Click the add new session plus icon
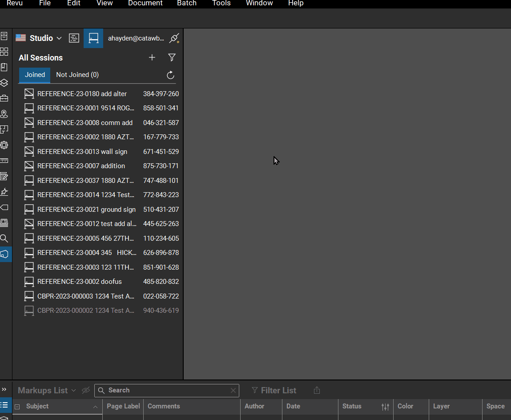The image size is (511, 420). point(152,57)
